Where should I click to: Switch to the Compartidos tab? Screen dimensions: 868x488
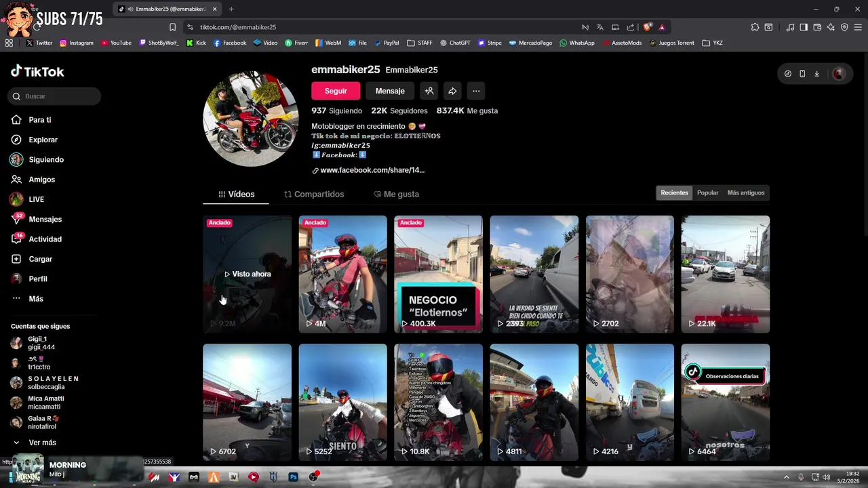[x=314, y=194]
